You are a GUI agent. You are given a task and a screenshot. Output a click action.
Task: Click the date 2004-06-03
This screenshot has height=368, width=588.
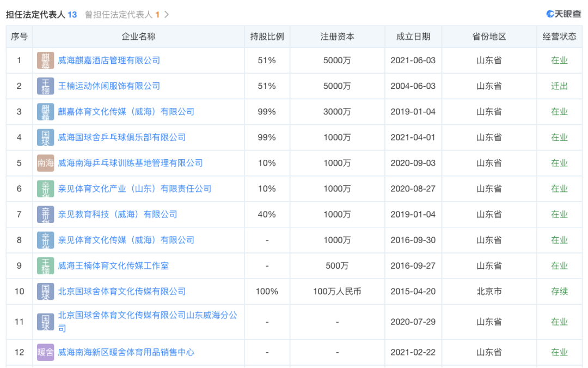(x=413, y=86)
